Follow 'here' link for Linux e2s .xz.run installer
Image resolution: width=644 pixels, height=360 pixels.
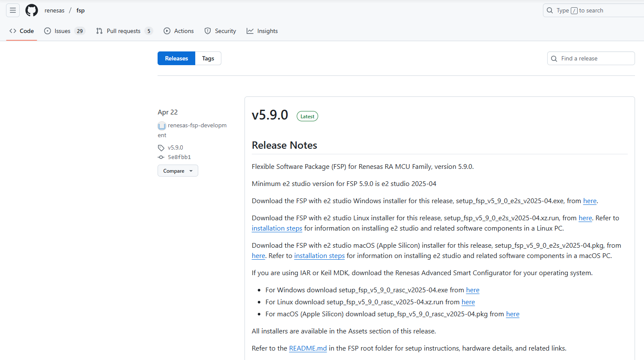click(x=585, y=218)
